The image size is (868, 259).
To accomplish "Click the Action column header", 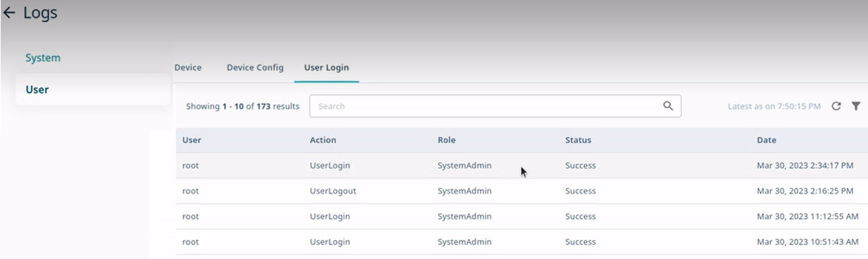I will tap(323, 140).
